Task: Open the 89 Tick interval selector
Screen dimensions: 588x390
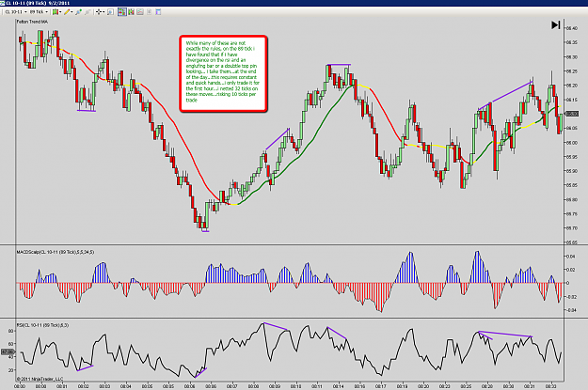Action: [x=39, y=12]
